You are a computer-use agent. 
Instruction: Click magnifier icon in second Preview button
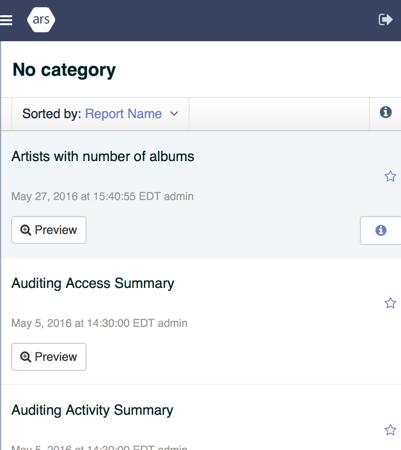pyautogui.click(x=26, y=357)
